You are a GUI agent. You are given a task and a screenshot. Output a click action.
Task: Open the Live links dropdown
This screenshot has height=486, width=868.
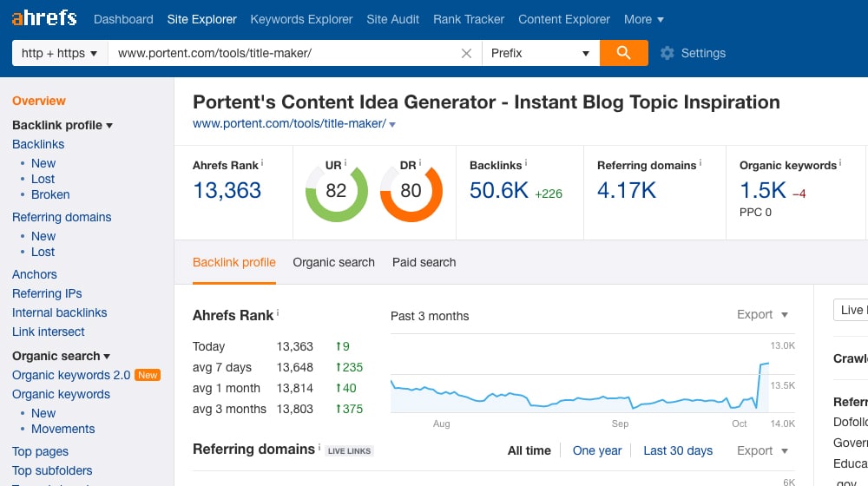851,310
